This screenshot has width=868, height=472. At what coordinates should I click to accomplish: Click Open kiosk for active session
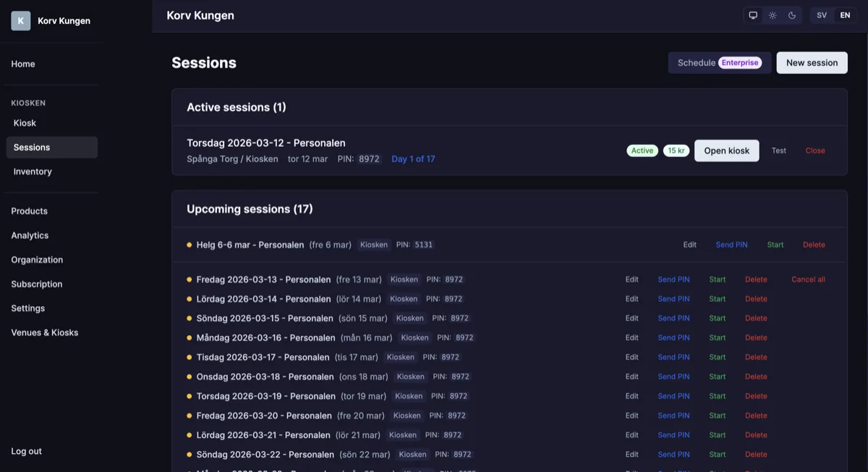click(x=726, y=151)
